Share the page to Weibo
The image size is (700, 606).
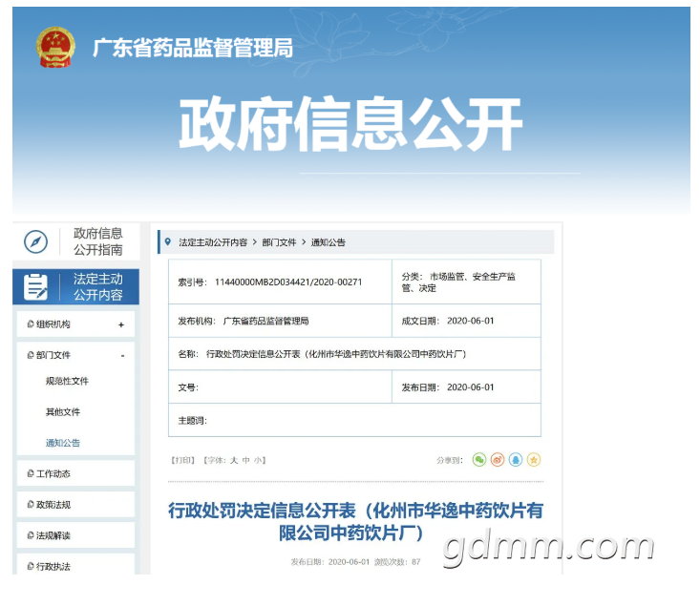point(498,459)
